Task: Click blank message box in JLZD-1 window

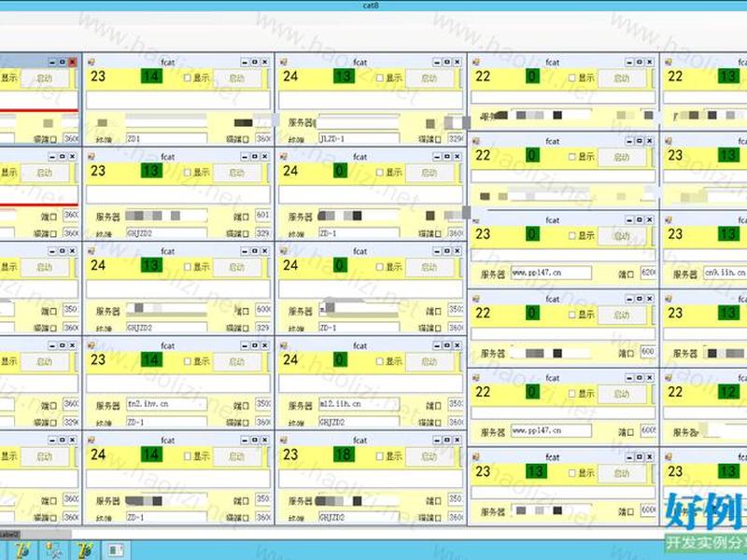Action: click(371, 101)
